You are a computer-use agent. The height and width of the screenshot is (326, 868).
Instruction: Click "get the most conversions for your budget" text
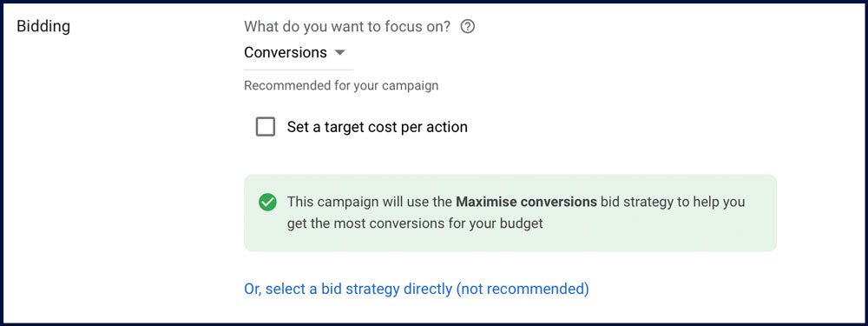tap(415, 224)
